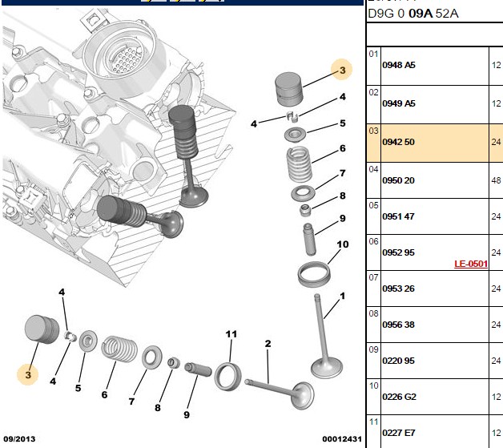Click highlighted callout 3 beside upper tappet
503x448 pixels.
click(342, 70)
